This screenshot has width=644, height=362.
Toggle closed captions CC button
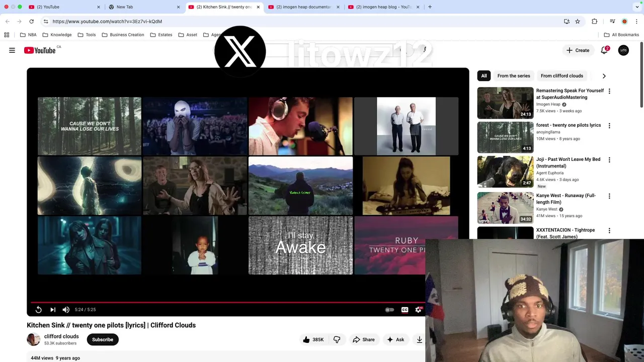coord(405,310)
